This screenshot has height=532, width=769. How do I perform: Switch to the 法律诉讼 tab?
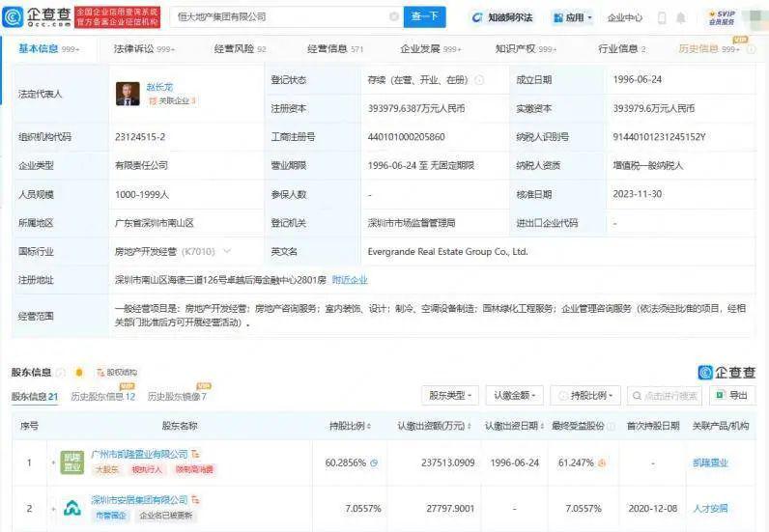[x=144, y=48]
